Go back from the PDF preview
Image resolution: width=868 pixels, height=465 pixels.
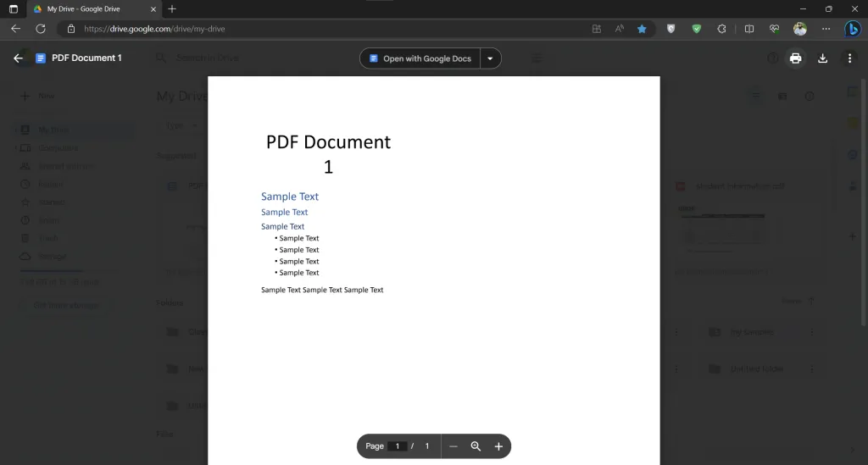click(19, 58)
